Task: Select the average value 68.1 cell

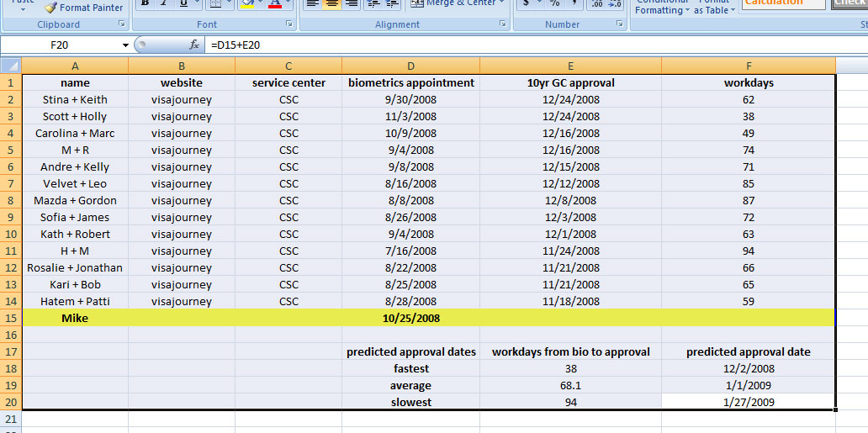Action: [571, 385]
